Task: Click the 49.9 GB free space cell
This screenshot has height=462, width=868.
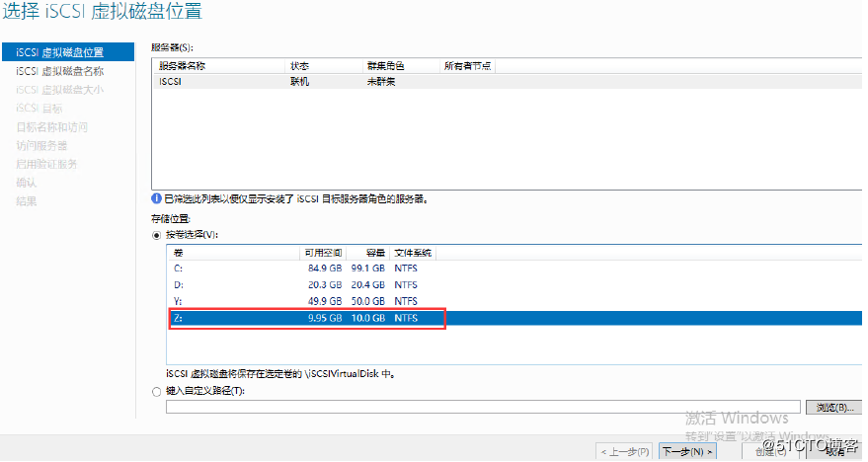Action: coord(325,301)
